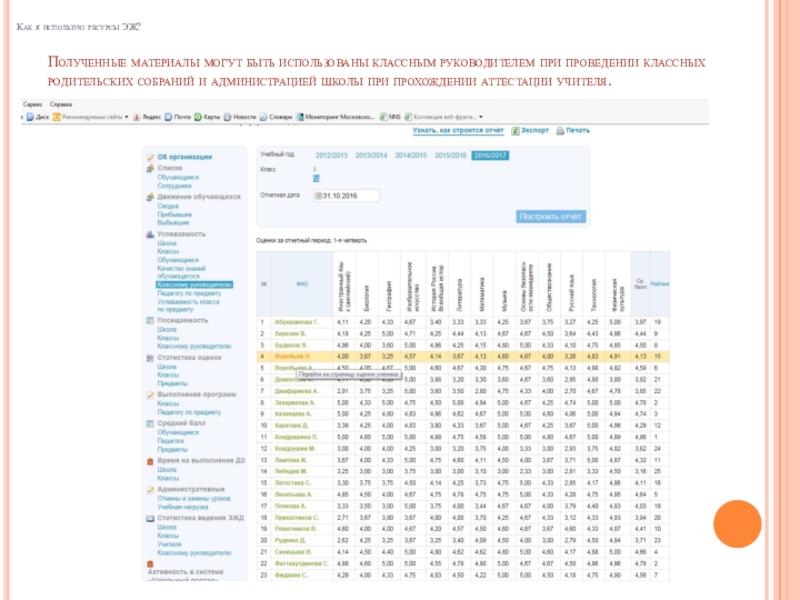Click the Об организации section icon
The height and width of the screenshot is (600, 800).
tap(149, 157)
